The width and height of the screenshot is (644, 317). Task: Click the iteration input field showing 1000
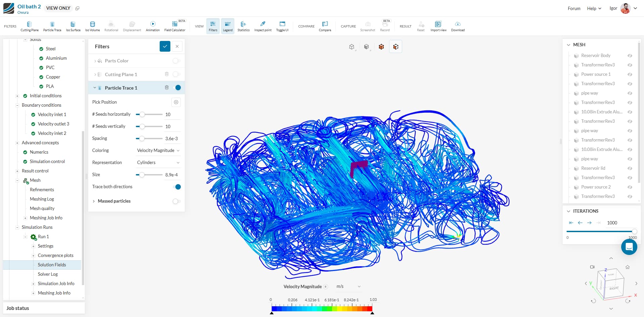(612, 222)
